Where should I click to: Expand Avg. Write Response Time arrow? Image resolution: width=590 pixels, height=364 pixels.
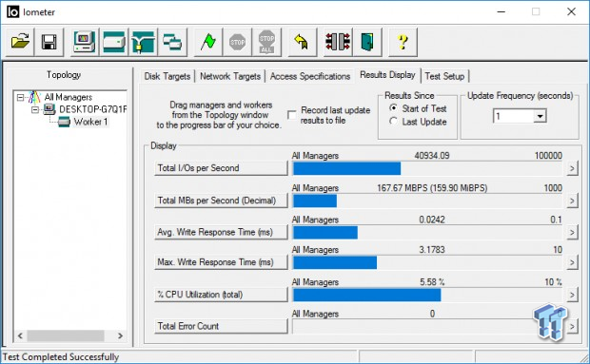572,233
